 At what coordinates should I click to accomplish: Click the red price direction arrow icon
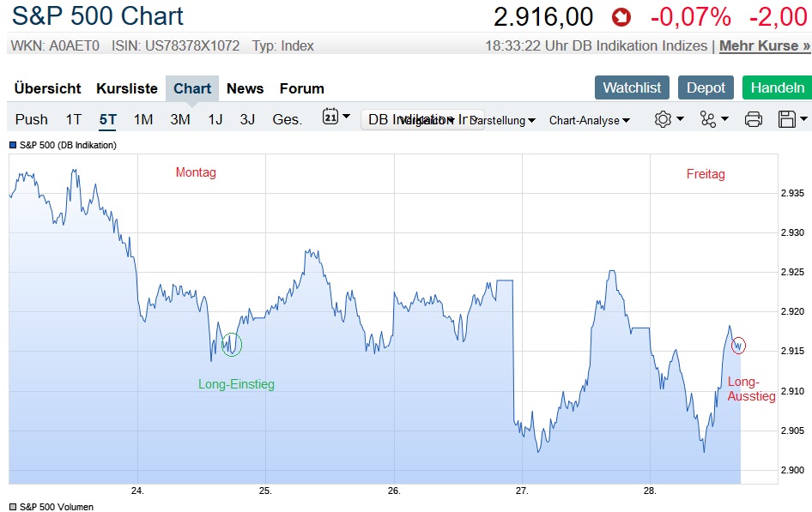[621, 17]
